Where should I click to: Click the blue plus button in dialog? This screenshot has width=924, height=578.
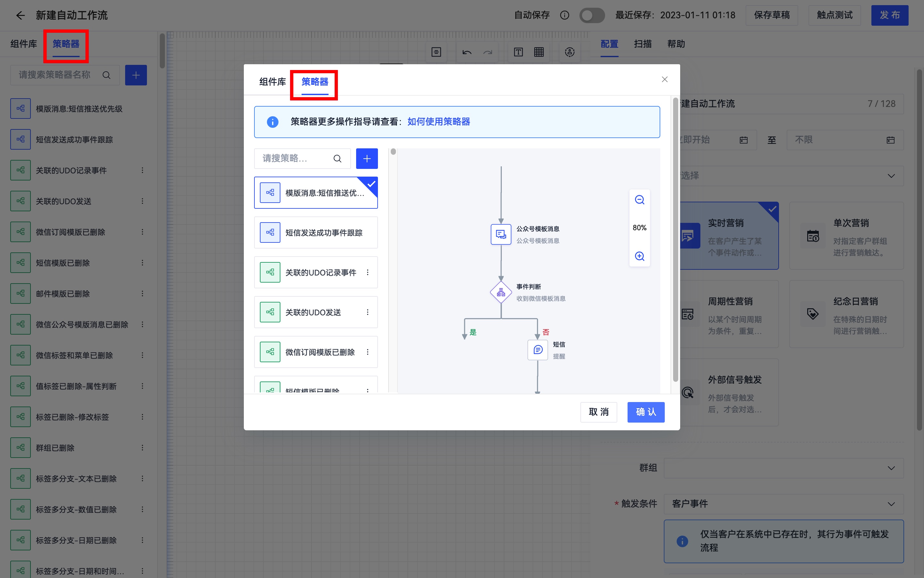point(367,159)
